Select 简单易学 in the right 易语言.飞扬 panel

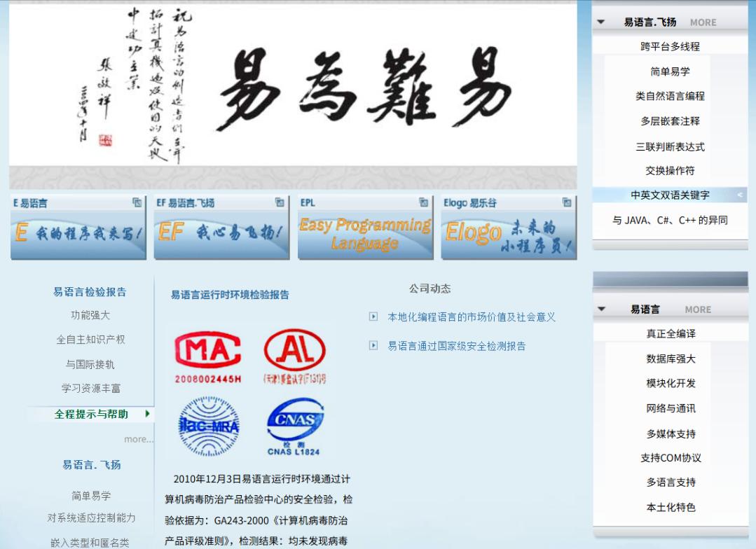(x=670, y=71)
